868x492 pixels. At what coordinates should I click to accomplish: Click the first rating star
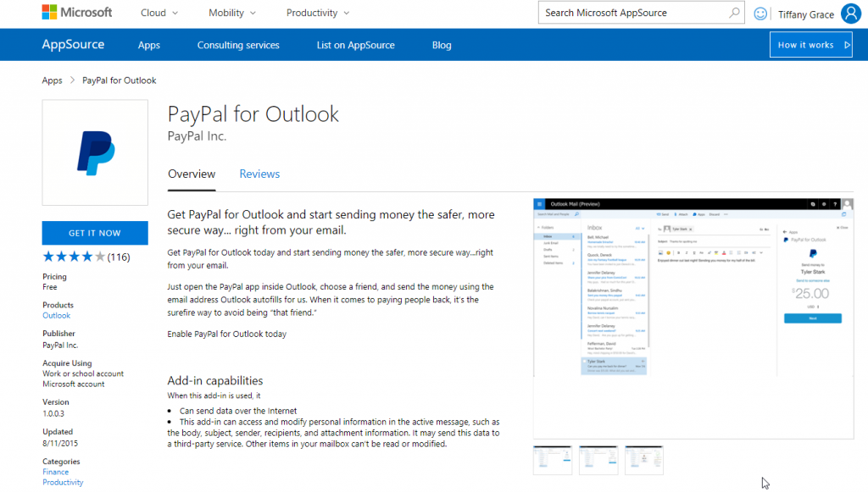point(48,255)
